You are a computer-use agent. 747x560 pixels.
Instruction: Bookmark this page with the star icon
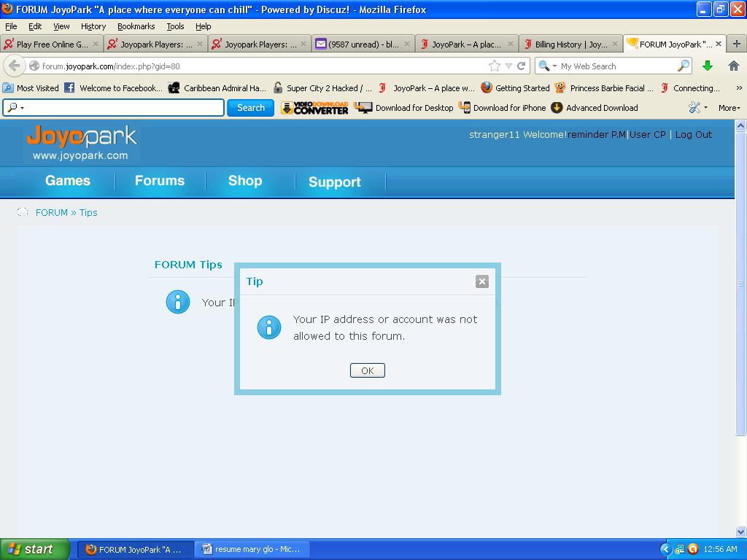(495, 66)
